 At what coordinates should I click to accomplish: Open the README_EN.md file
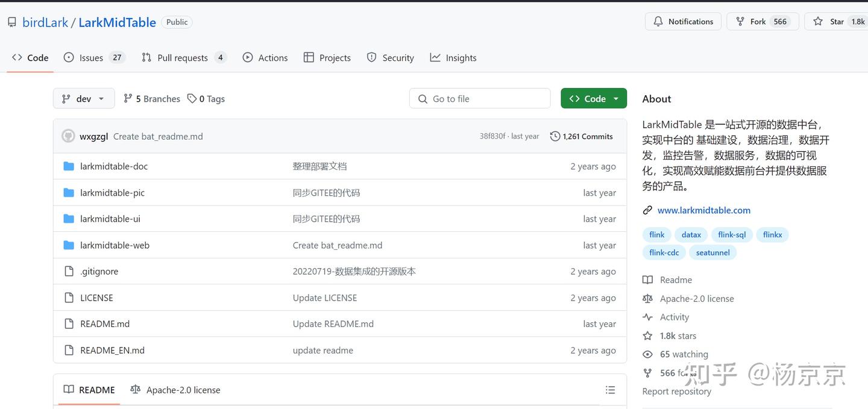tap(112, 350)
